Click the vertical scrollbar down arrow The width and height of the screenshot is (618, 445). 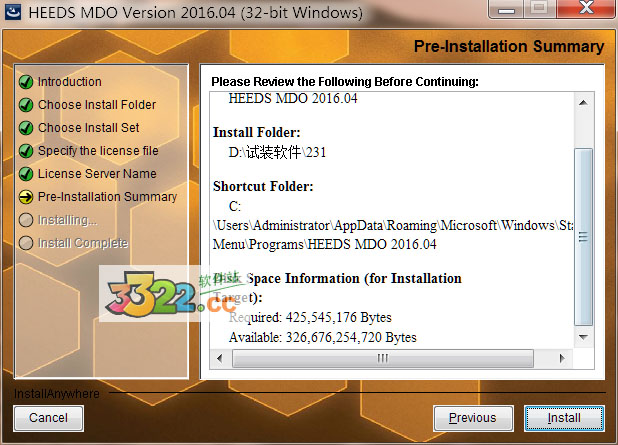tap(584, 337)
